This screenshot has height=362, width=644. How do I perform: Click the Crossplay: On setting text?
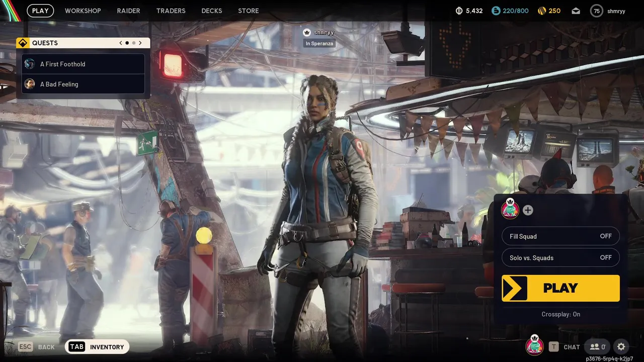[x=560, y=314]
